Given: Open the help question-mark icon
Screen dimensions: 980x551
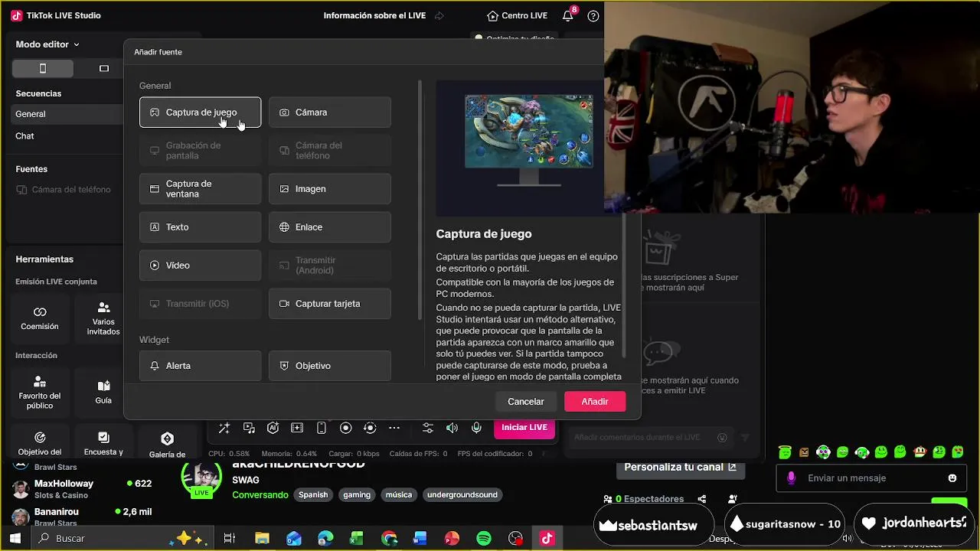Looking at the screenshot, I should 593,15.
